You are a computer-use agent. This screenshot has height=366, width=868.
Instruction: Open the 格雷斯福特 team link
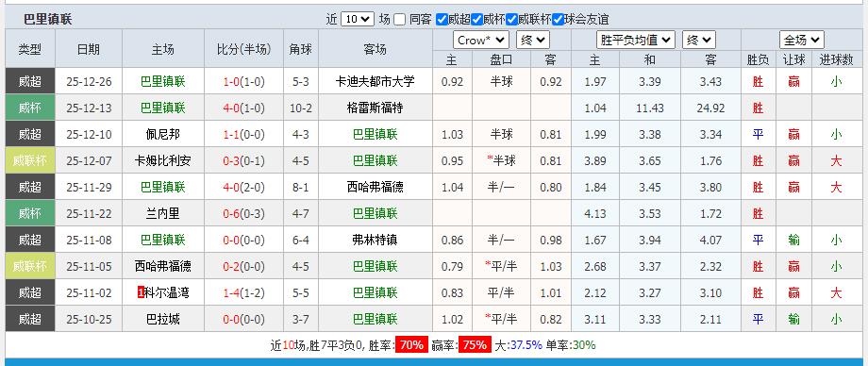(375, 108)
